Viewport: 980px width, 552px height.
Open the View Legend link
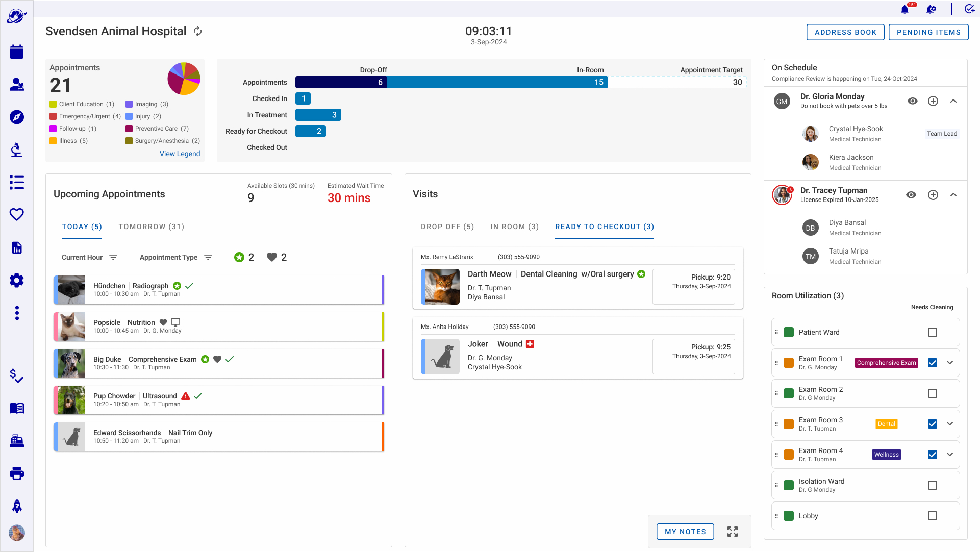pyautogui.click(x=180, y=154)
